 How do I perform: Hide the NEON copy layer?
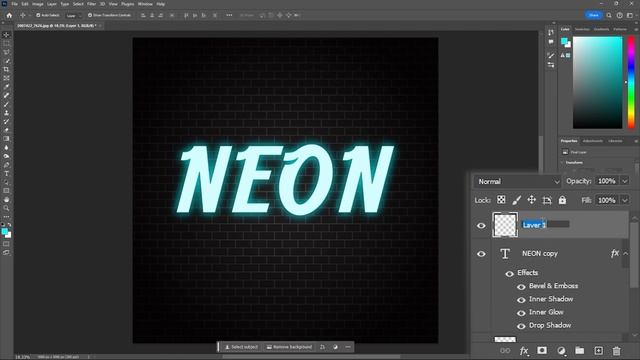coord(481,254)
